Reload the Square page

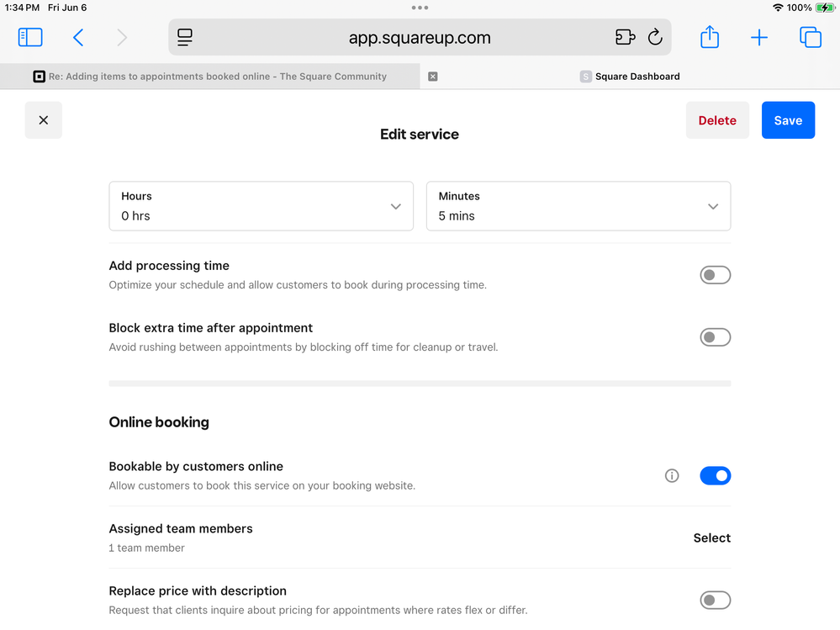point(655,37)
